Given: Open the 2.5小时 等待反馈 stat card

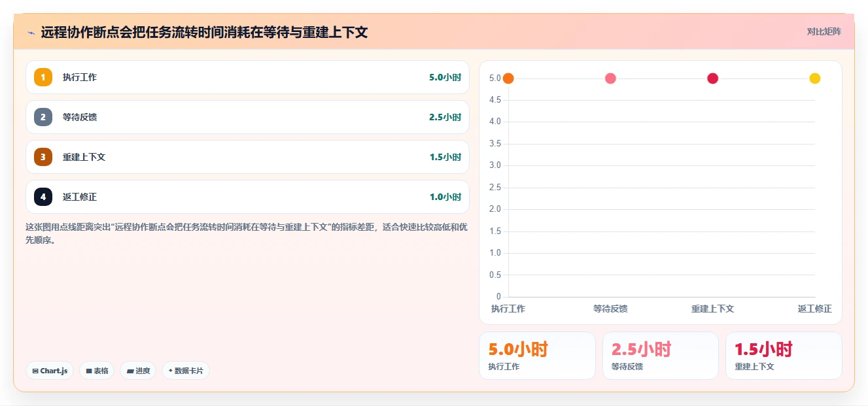Looking at the screenshot, I should point(661,356).
